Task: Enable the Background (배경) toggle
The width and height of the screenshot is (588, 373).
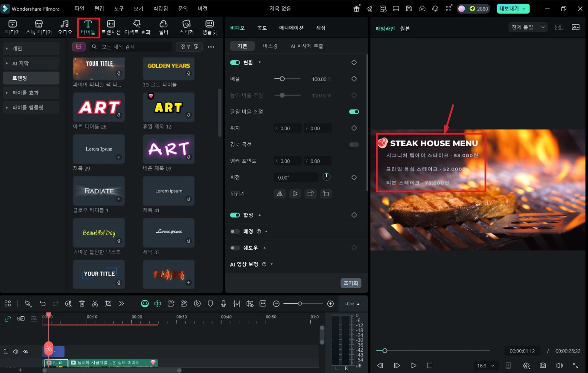Action: (235, 231)
